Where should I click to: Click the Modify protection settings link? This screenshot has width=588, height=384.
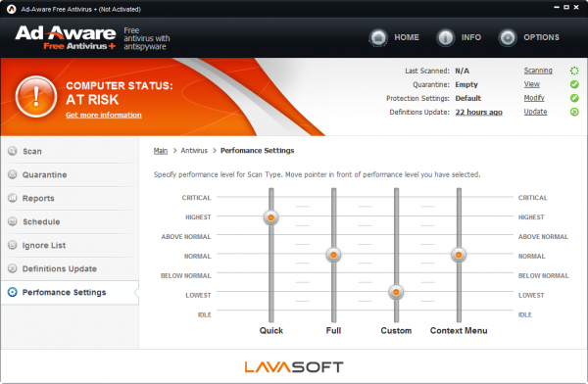[534, 98]
